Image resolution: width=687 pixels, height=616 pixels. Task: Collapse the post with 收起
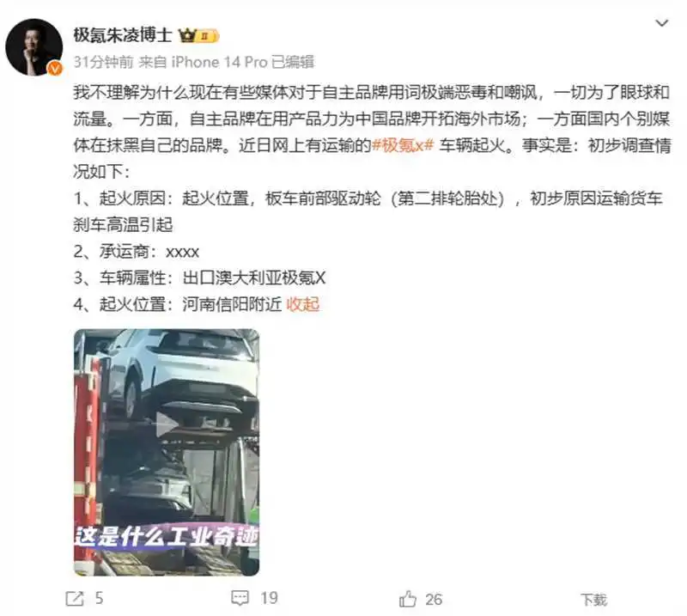pyautogui.click(x=303, y=304)
